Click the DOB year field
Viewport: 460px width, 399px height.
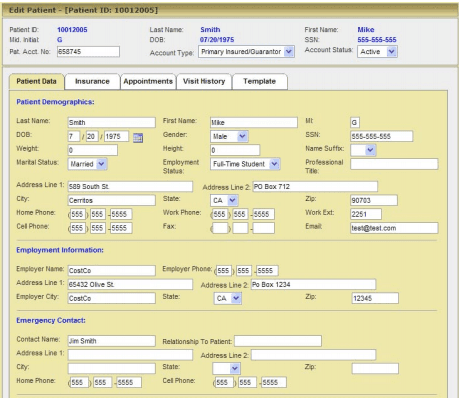pyautogui.click(x=116, y=136)
